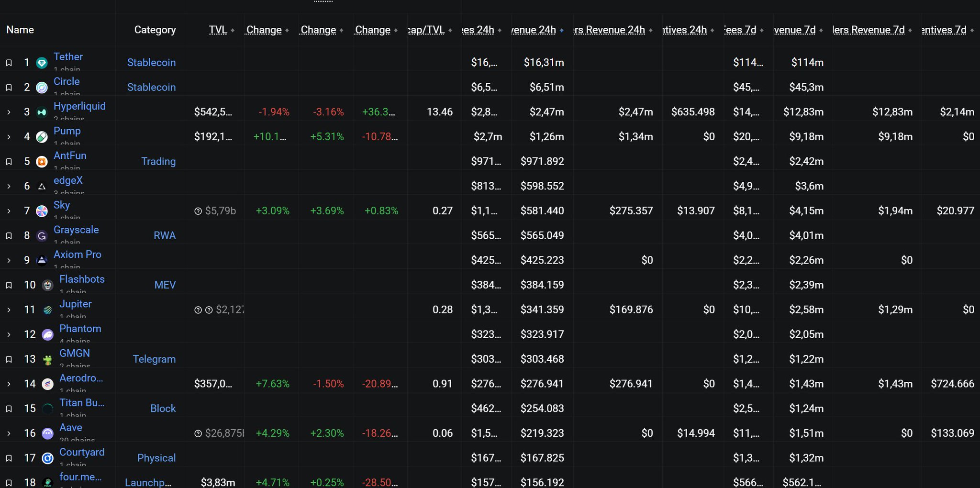Open the Stablecoin category link for Tether
Screen dimensions: 980x488
(151, 63)
